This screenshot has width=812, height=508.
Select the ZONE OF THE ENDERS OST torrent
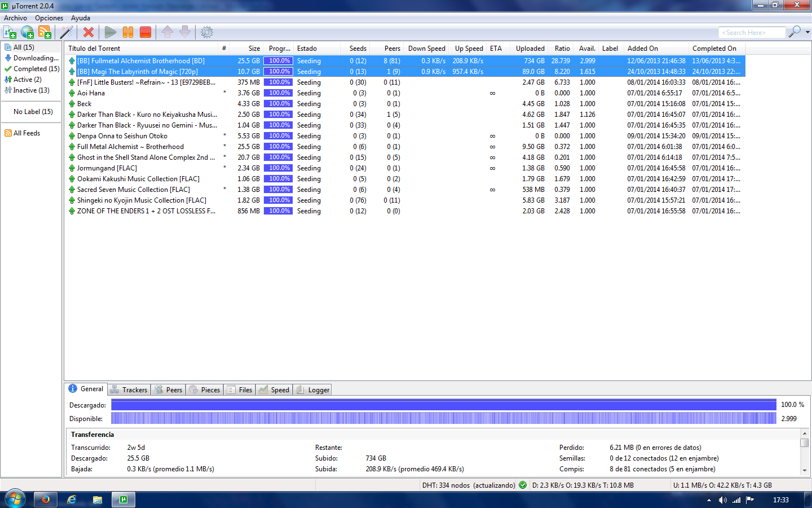(405, 211)
